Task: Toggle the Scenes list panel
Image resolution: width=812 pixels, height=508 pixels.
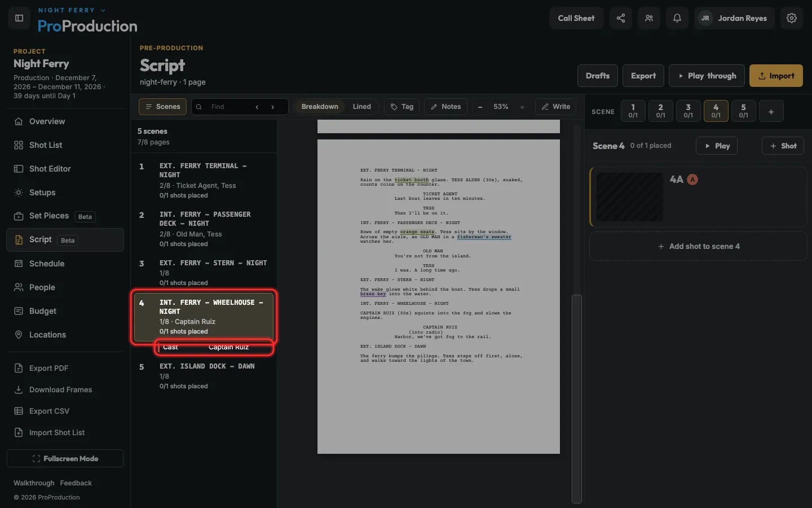Action: click(162, 107)
